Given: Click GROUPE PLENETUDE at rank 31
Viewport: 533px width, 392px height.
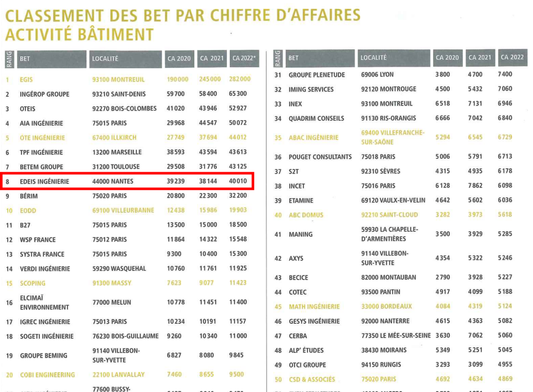Looking at the screenshot, I should click(x=317, y=75).
